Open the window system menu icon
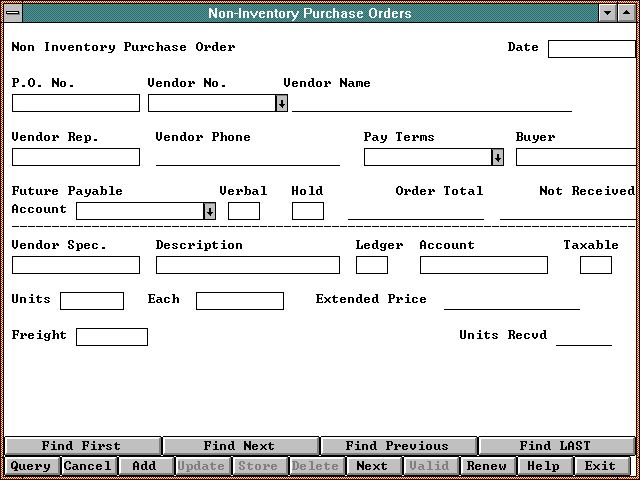 (x=13, y=13)
